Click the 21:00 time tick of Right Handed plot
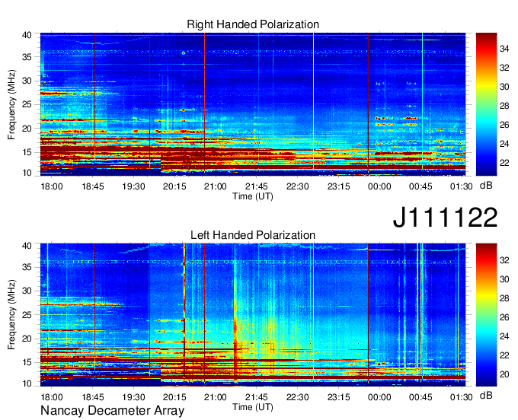Viewport: 518px width, 420px height. pyautogui.click(x=216, y=186)
